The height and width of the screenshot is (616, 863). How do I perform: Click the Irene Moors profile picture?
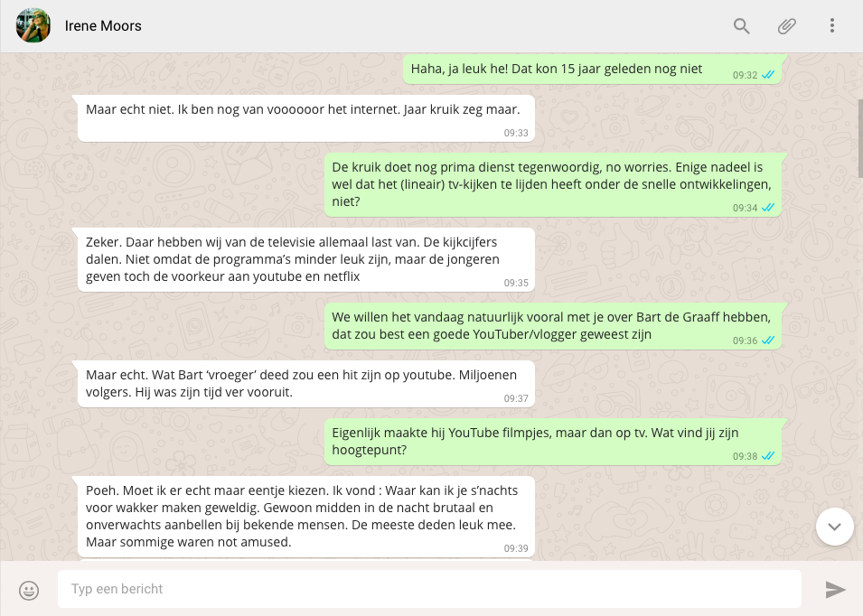[x=33, y=26]
